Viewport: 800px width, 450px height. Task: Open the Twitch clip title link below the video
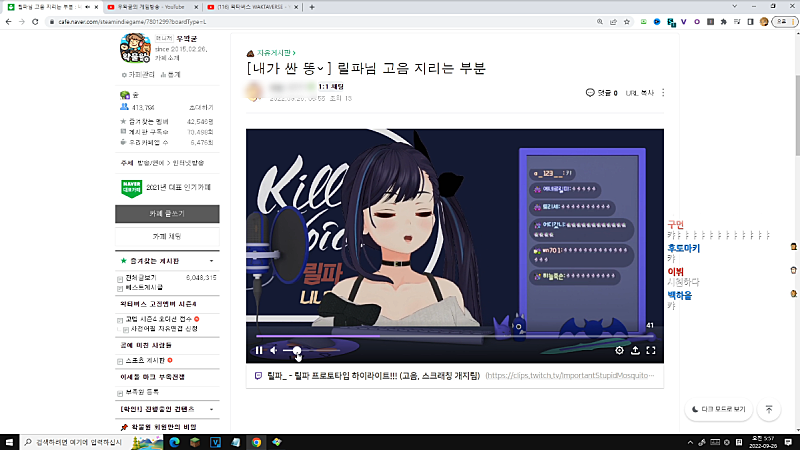pos(373,376)
